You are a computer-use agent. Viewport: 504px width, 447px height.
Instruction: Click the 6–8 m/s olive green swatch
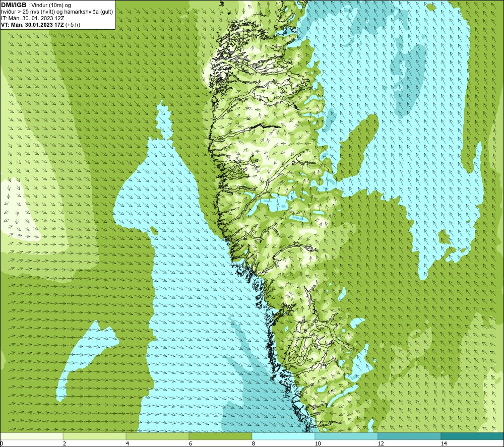[221, 436]
